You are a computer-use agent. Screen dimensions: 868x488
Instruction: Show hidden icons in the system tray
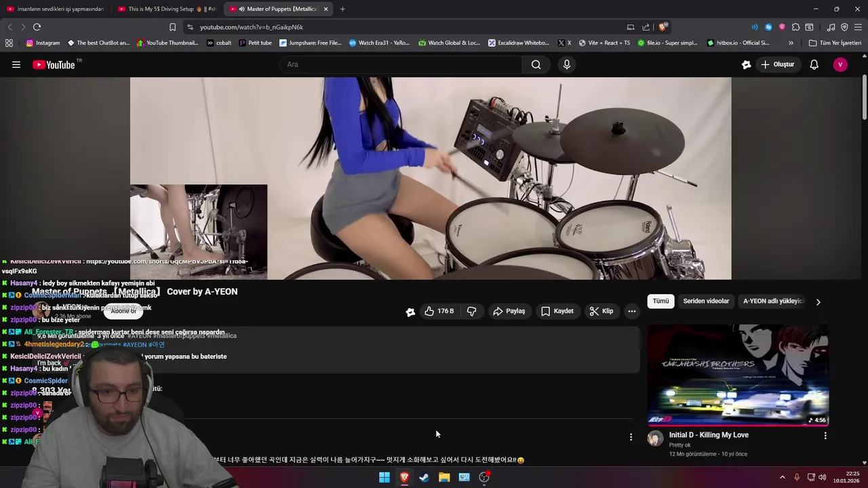point(782,477)
